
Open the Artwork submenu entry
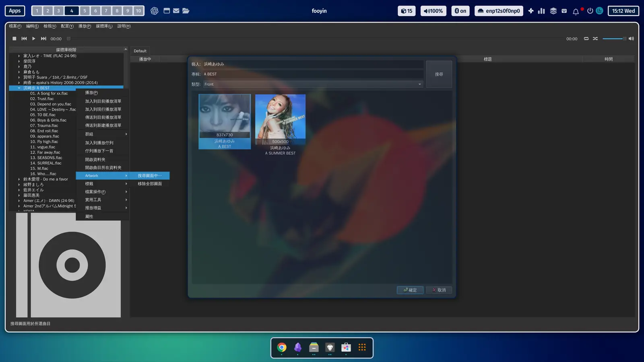pyautogui.click(x=103, y=176)
